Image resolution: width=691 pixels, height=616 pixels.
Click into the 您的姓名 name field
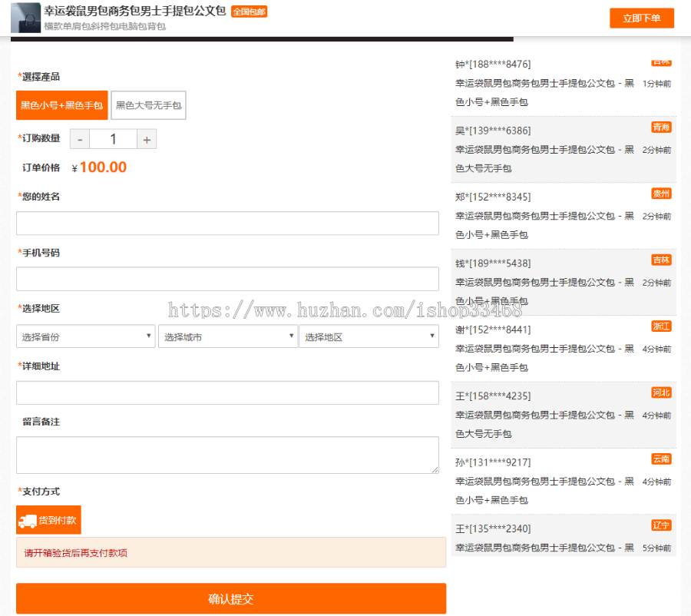click(227, 223)
